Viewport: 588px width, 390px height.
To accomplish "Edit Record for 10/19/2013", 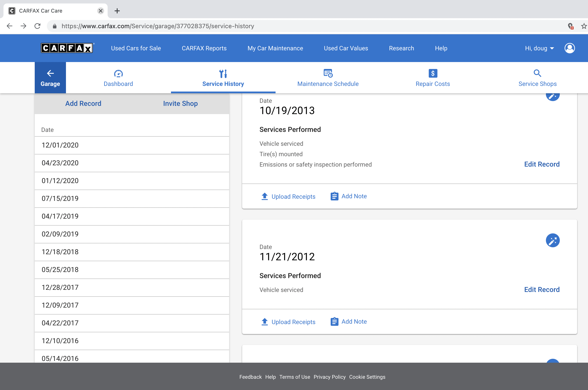I will [542, 164].
